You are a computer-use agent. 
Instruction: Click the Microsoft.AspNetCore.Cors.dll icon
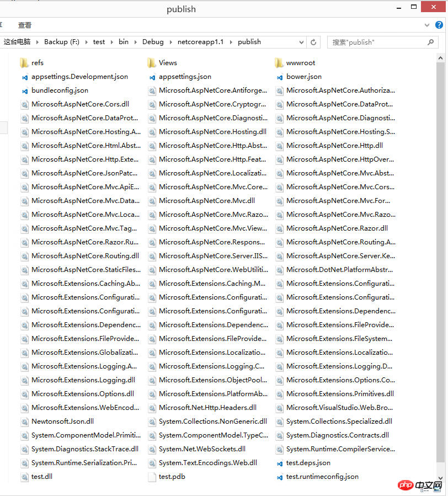coord(25,105)
